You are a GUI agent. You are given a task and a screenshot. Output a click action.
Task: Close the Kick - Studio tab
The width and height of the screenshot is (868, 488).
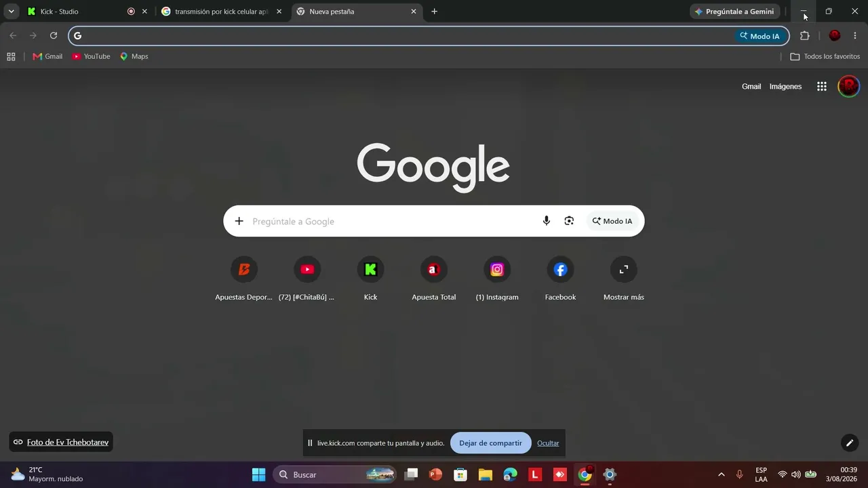click(144, 12)
